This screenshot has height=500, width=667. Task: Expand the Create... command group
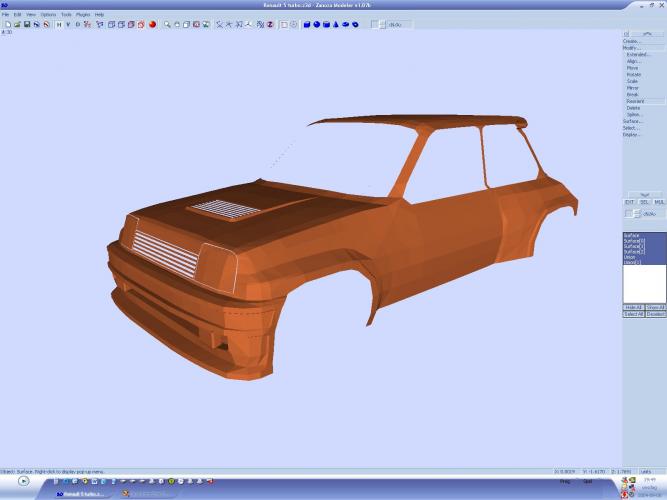(632, 41)
